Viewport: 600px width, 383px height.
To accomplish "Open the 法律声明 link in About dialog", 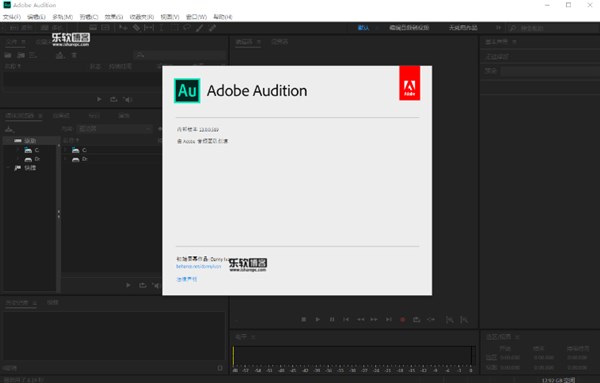I will tap(187, 279).
